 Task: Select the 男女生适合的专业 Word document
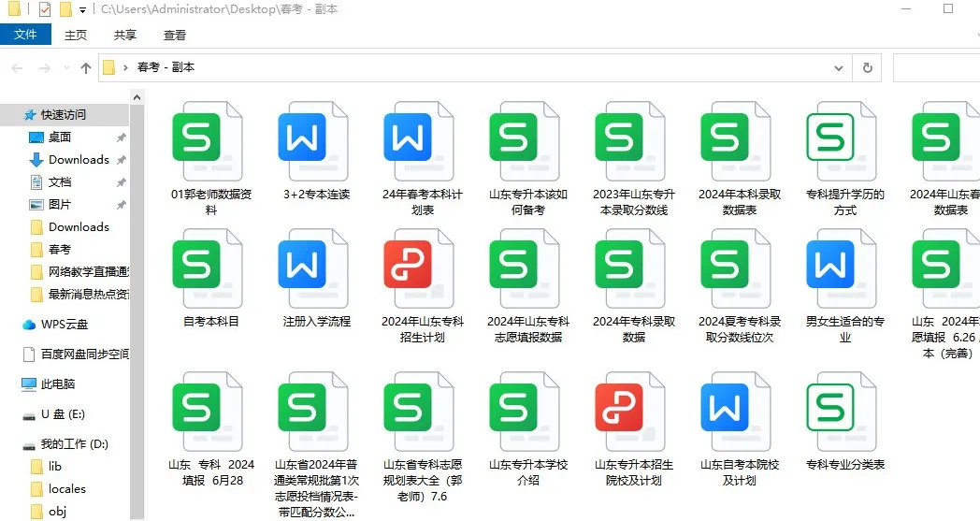click(x=842, y=268)
